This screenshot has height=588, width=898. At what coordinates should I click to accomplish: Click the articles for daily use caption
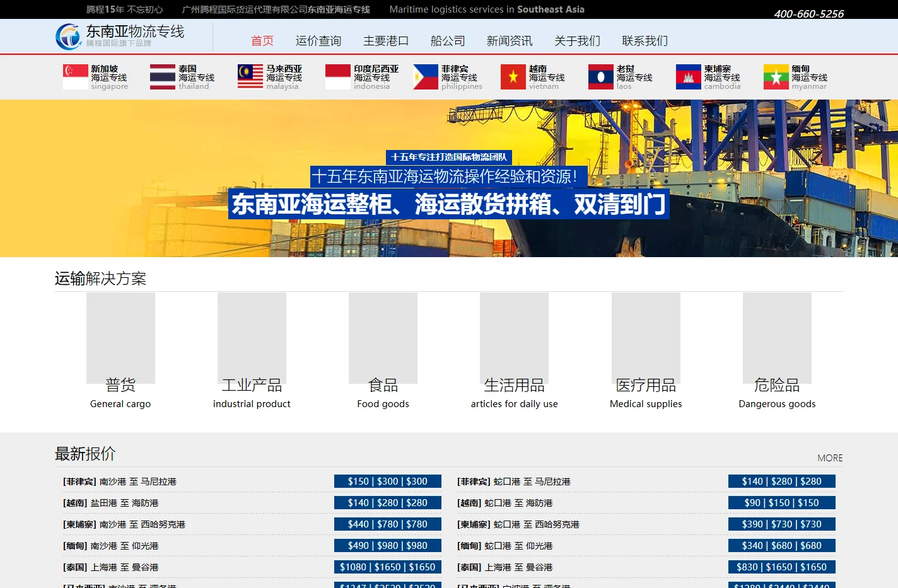(514, 404)
